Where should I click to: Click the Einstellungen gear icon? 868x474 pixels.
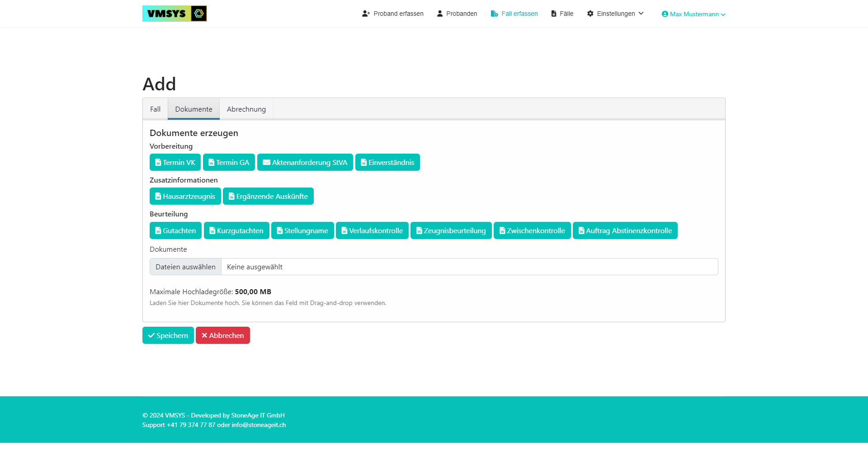(x=590, y=14)
